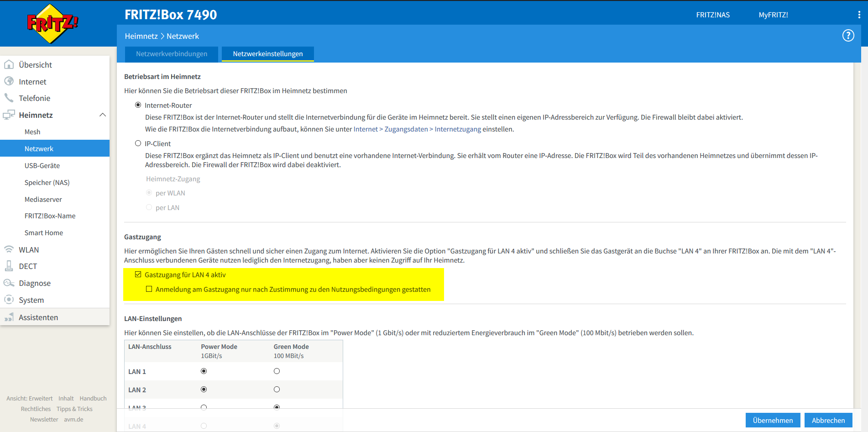Open Smart Home menu entry
This screenshot has height=432, width=868.
pyautogui.click(x=44, y=233)
